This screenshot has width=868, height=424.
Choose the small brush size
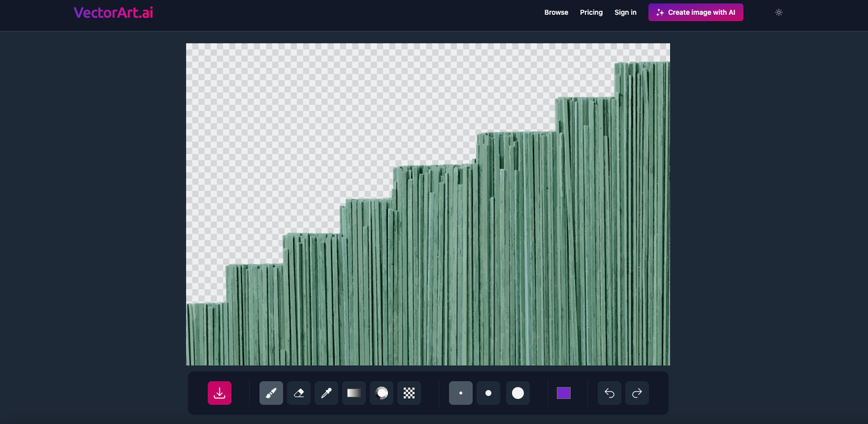[x=460, y=393]
